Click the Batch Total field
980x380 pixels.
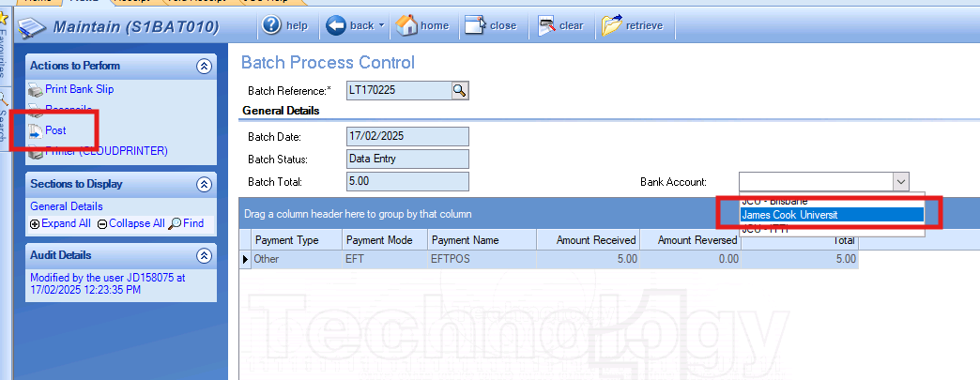pos(407,182)
